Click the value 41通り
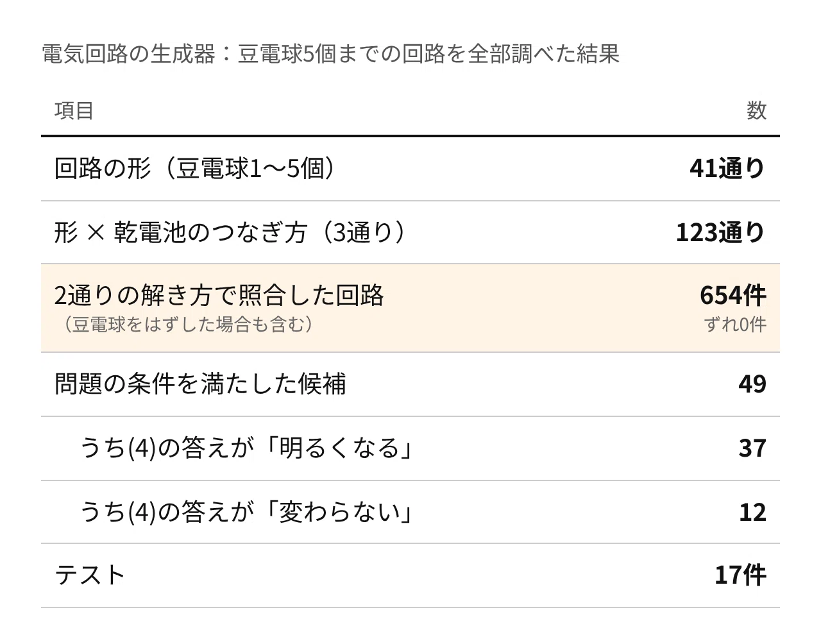Viewport: 821px width, 644px height. pos(728,169)
